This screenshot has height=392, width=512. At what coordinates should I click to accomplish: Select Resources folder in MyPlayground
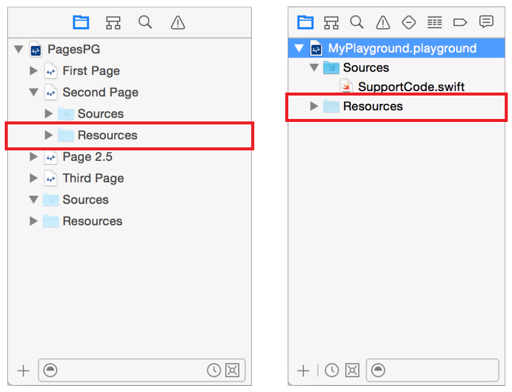point(373,106)
